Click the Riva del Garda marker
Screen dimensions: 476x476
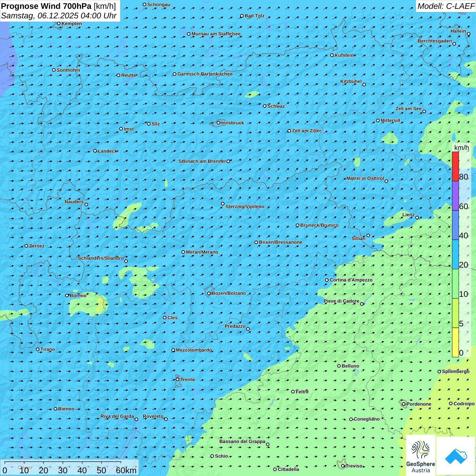pyautogui.click(x=137, y=419)
